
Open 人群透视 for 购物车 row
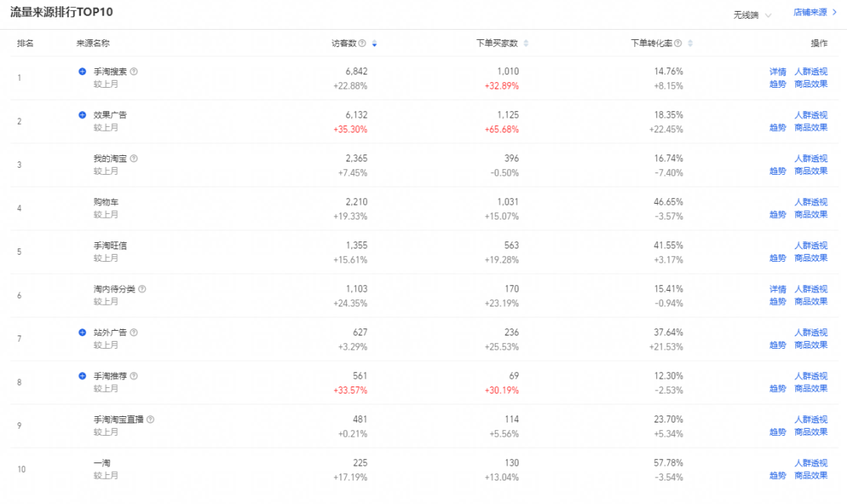pos(811,202)
